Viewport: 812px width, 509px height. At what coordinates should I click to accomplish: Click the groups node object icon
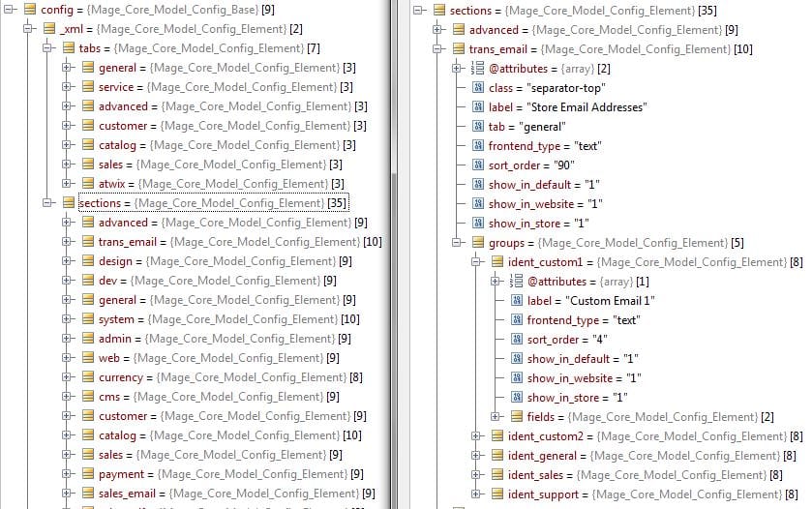tap(478, 242)
